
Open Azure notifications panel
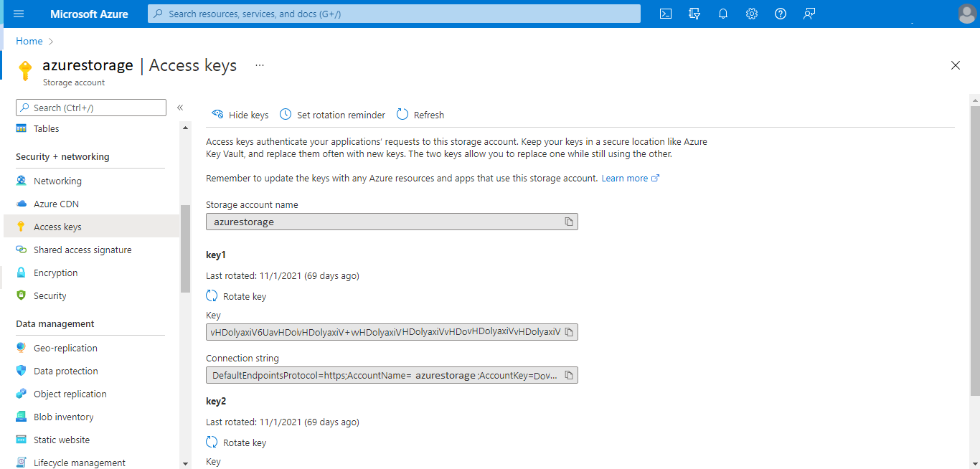click(x=722, y=13)
